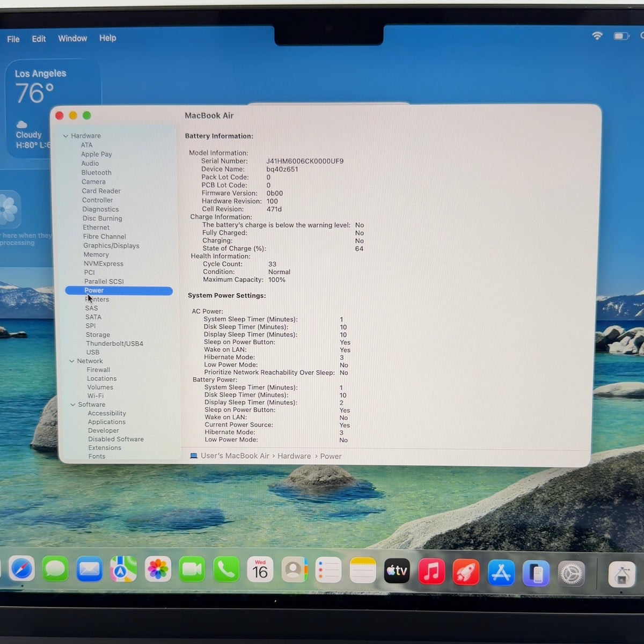The image size is (644, 644).
Task: Collapse the Software section
Action: (x=73, y=405)
